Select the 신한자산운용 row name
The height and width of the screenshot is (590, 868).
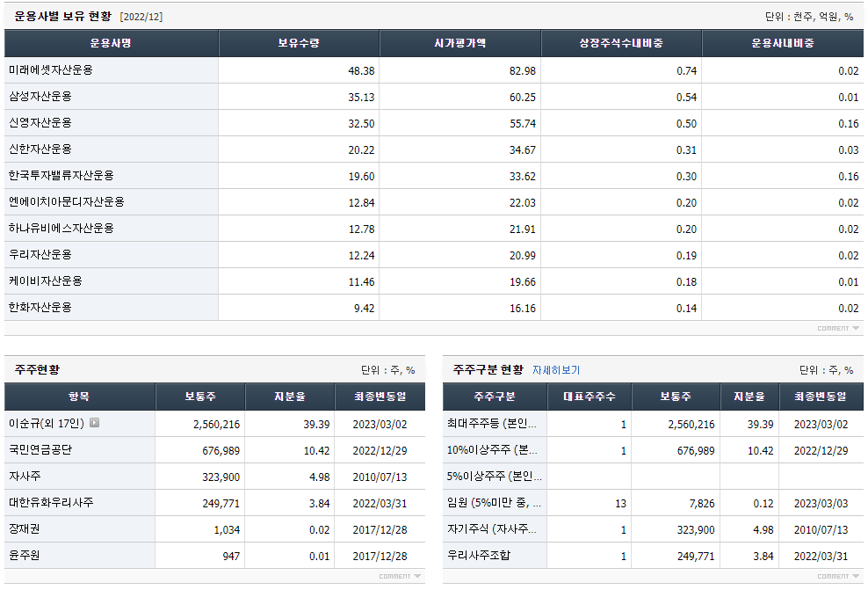[x=40, y=149]
